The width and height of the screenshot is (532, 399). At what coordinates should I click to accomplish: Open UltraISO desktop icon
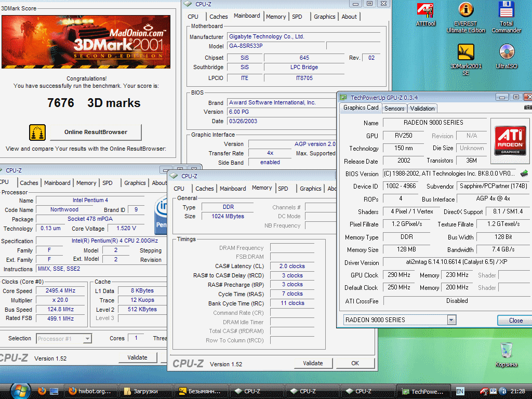507,56
